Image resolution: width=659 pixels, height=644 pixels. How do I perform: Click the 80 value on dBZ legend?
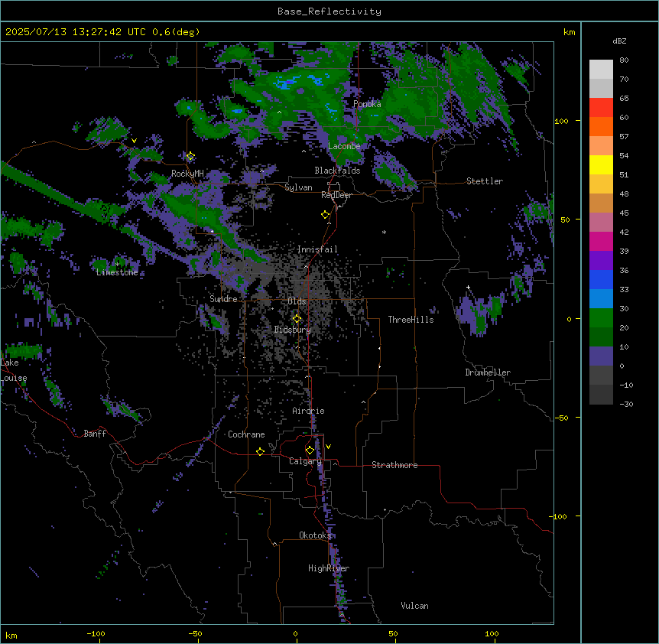coord(624,60)
